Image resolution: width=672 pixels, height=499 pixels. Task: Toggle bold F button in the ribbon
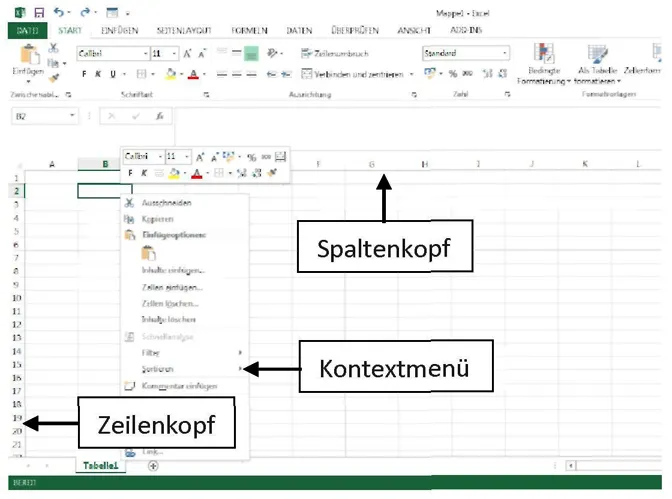pyautogui.click(x=83, y=74)
